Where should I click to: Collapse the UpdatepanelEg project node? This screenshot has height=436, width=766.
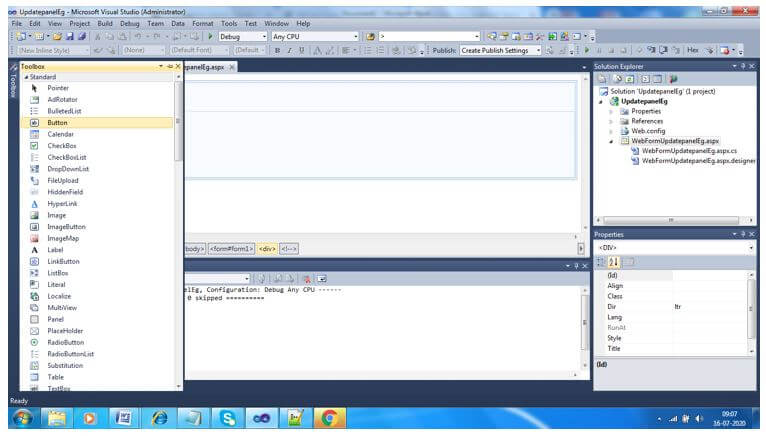pyautogui.click(x=601, y=102)
